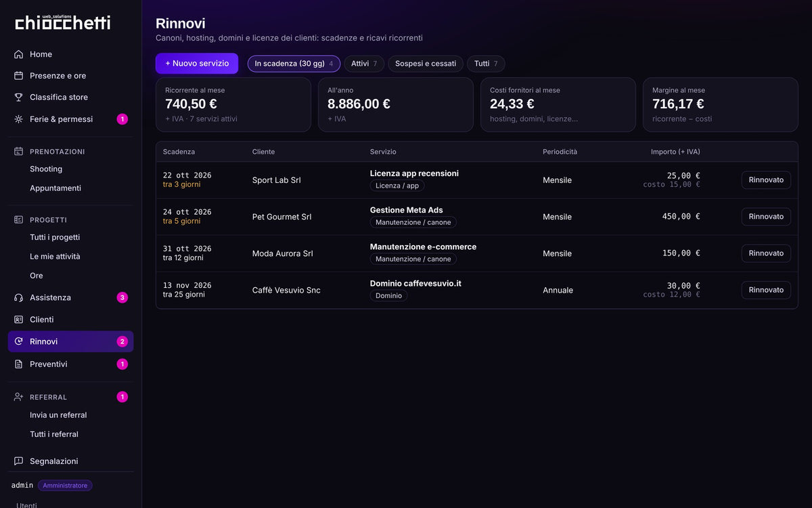Show the Tutti services filter
Image resolution: width=812 pixels, height=508 pixels.
coord(486,64)
